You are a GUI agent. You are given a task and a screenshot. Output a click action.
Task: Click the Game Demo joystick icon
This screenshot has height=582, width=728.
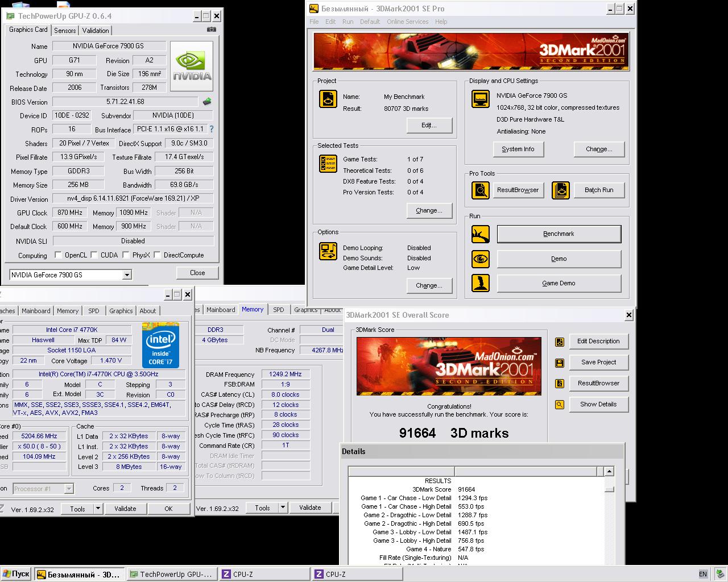pyautogui.click(x=481, y=283)
